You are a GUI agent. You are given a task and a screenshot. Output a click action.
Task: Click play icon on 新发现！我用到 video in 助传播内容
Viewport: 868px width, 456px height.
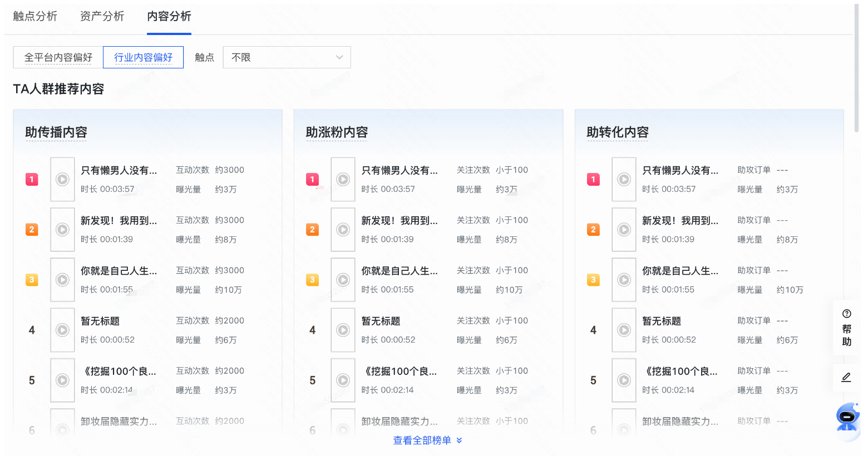coord(62,229)
